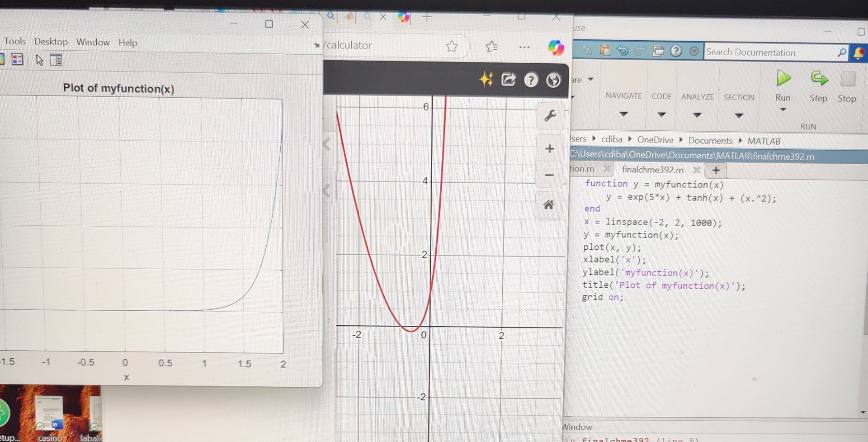868x442 pixels.
Task: Open Desmos graph settings wrench
Action: pyautogui.click(x=550, y=116)
